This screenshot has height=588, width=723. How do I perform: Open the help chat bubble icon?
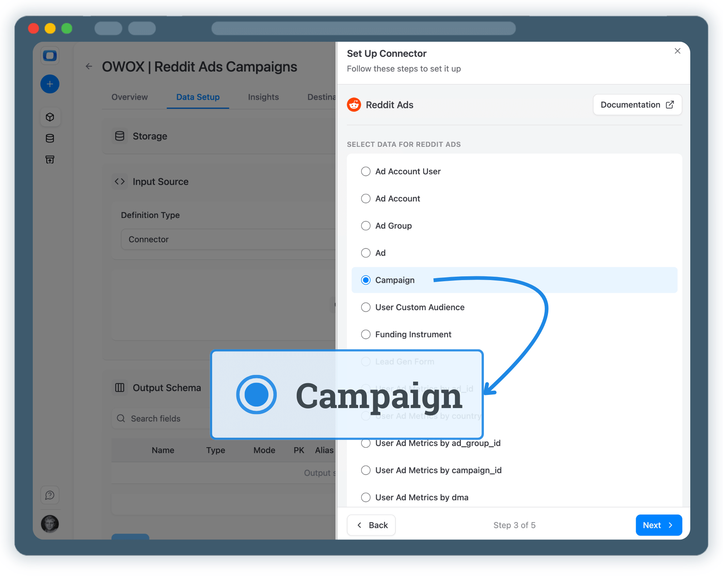click(x=50, y=495)
